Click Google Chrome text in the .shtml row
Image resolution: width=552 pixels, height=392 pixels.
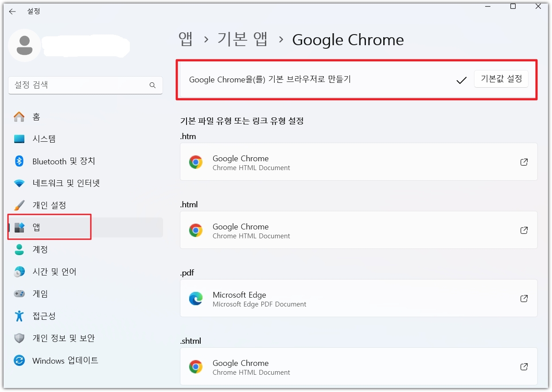click(241, 363)
